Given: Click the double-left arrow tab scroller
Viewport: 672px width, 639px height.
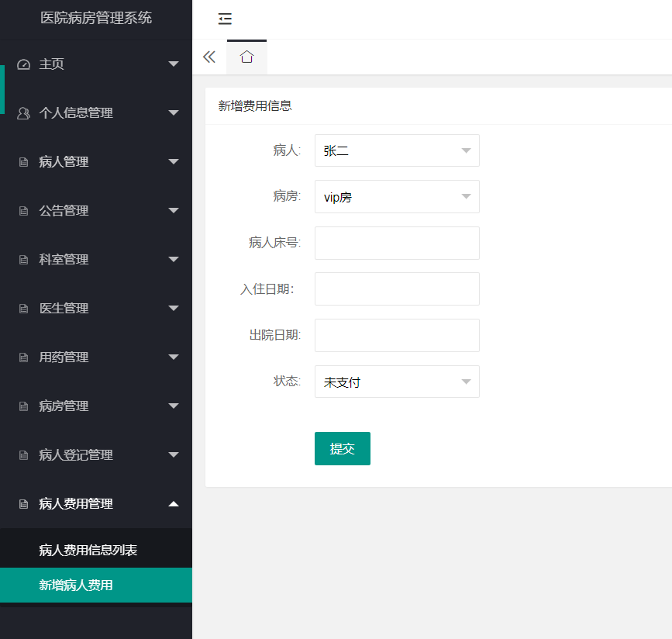Looking at the screenshot, I should (x=209, y=57).
